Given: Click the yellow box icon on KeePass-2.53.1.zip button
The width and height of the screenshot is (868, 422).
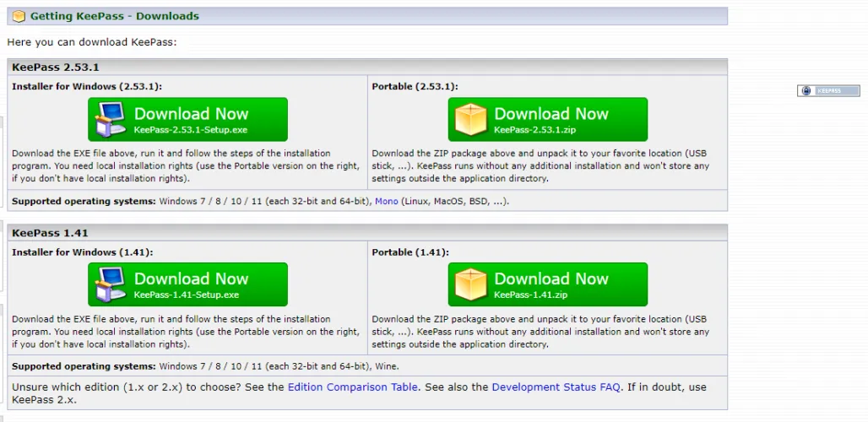Looking at the screenshot, I should pyautogui.click(x=471, y=120).
